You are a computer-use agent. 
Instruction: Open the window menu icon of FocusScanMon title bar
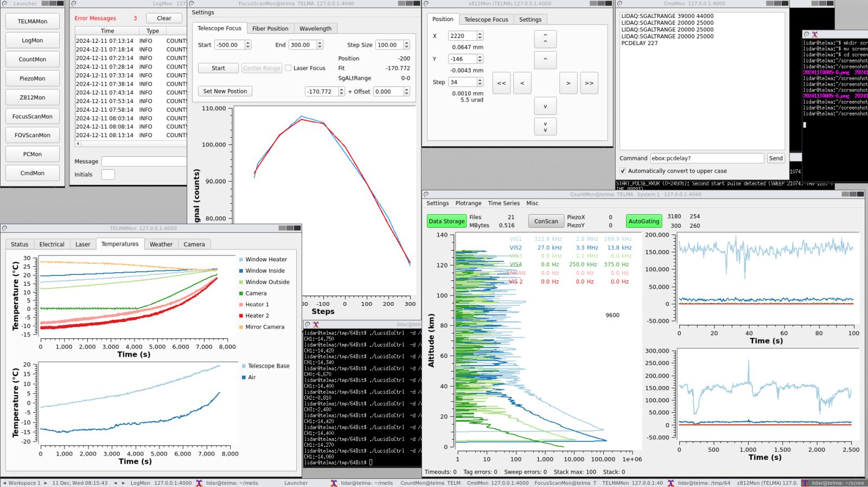pyautogui.click(x=191, y=3)
